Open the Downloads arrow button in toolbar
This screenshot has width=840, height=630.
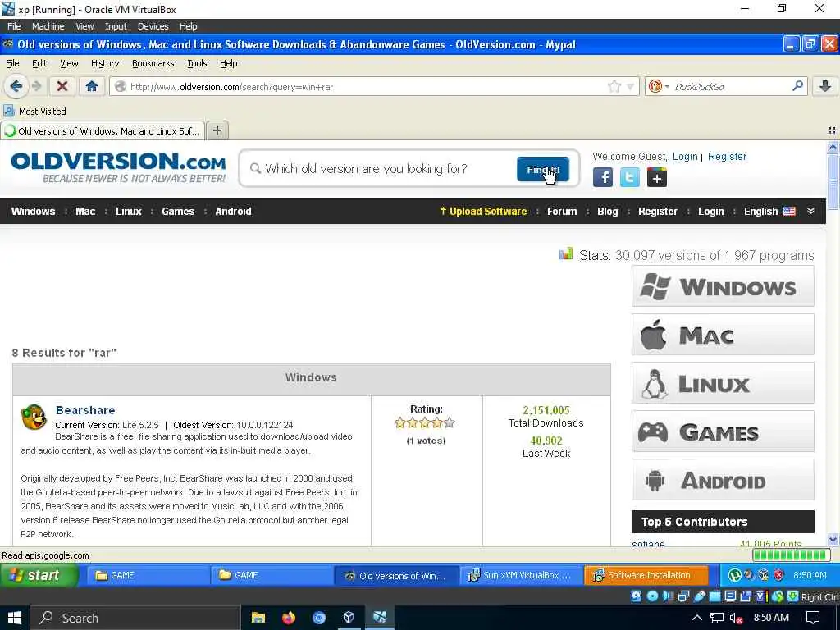coord(825,85)
